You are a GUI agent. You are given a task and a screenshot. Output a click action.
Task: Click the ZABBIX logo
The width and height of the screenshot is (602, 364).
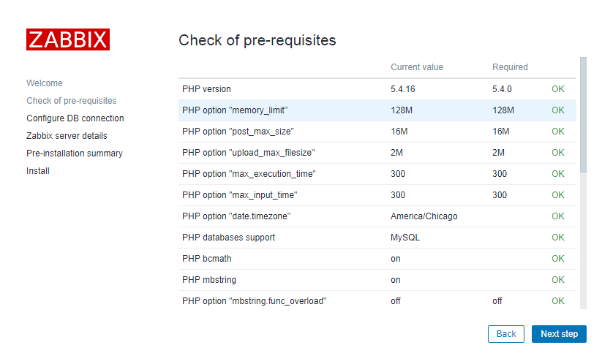[x=68, y=39]
